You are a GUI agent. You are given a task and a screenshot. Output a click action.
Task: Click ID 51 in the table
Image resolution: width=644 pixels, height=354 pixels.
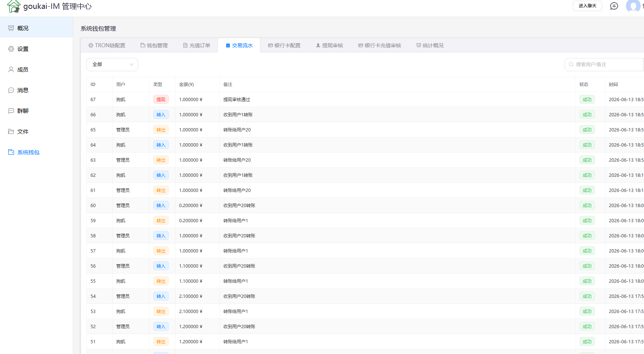coord(93,342)
